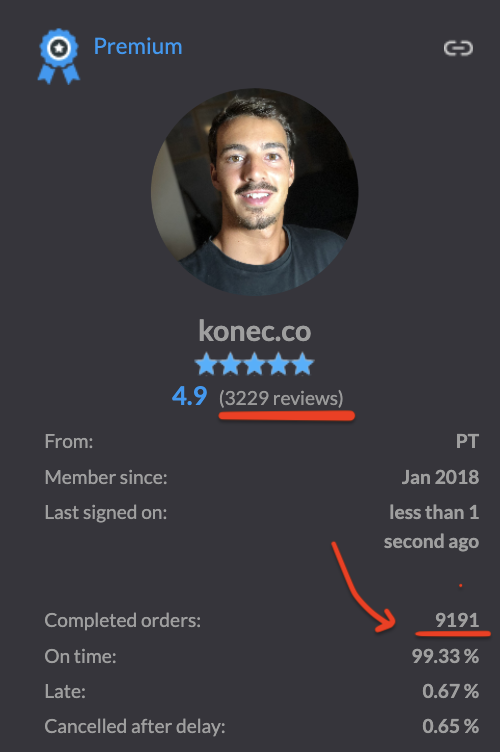500x752 pixels.
Task: Click the 99.33 % on time value
Action: 445,656
